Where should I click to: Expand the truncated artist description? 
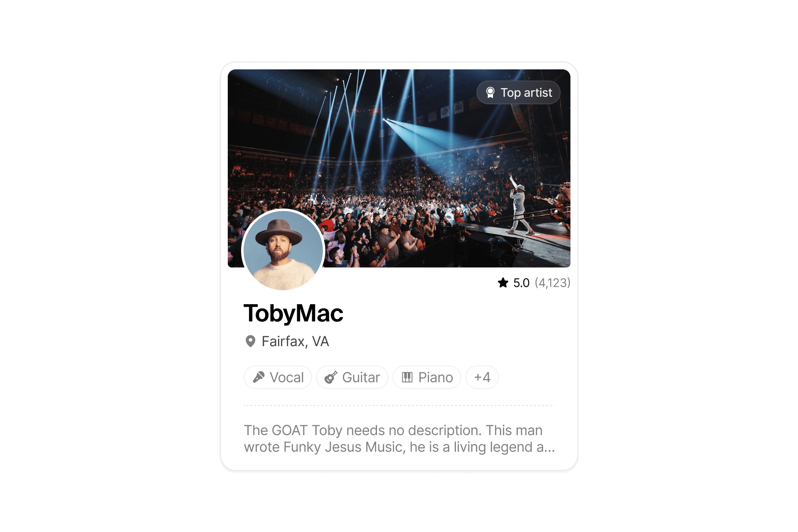coord(399,438)
